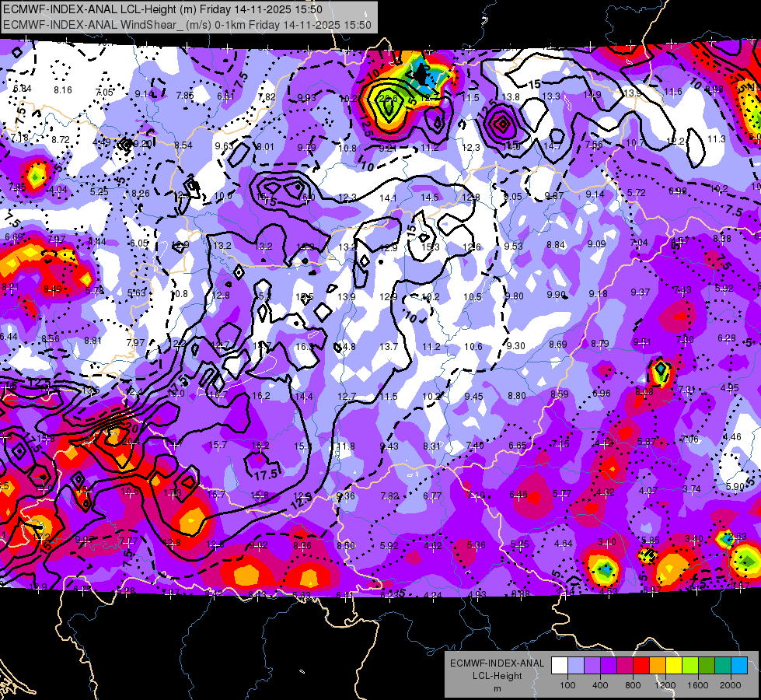Click the grid value 14.9
The image size is (761, 700).
(592, 95)
